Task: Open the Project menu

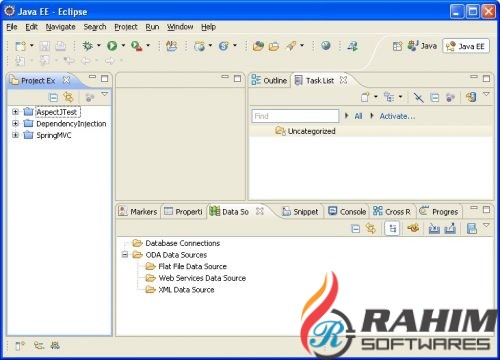Action: (x=126, y=27)
